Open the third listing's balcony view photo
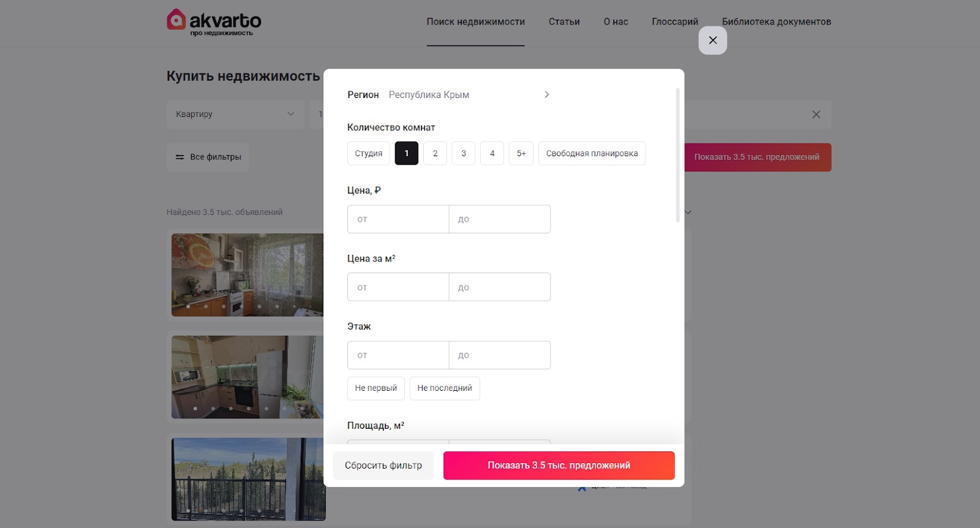The width and height of the screenshot is (980, 528). click(x=247, y=479)
